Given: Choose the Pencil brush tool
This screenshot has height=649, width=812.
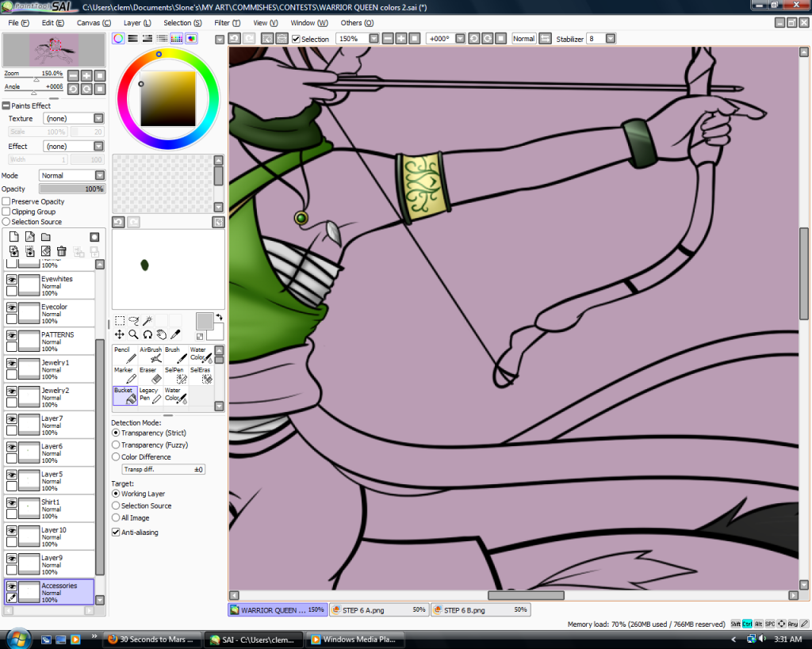Looking at the screenshot, I should pyautogui.click(x=124, y=355).
